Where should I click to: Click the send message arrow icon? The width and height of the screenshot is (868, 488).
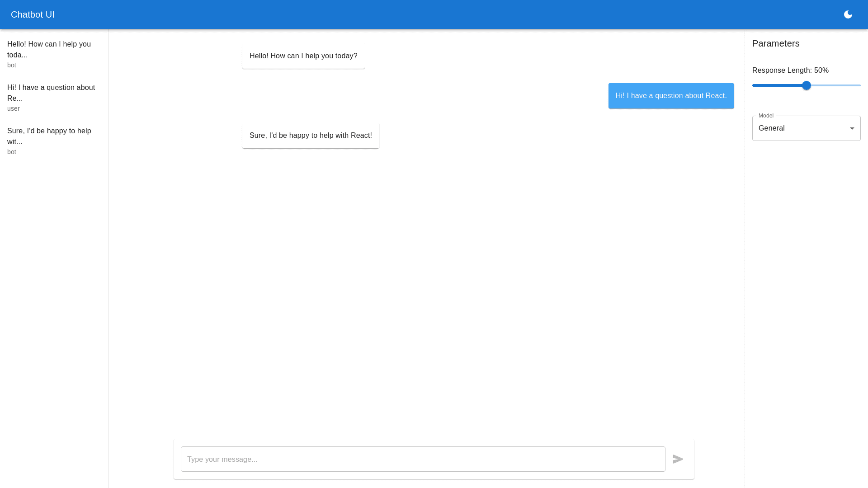(678, 459)
